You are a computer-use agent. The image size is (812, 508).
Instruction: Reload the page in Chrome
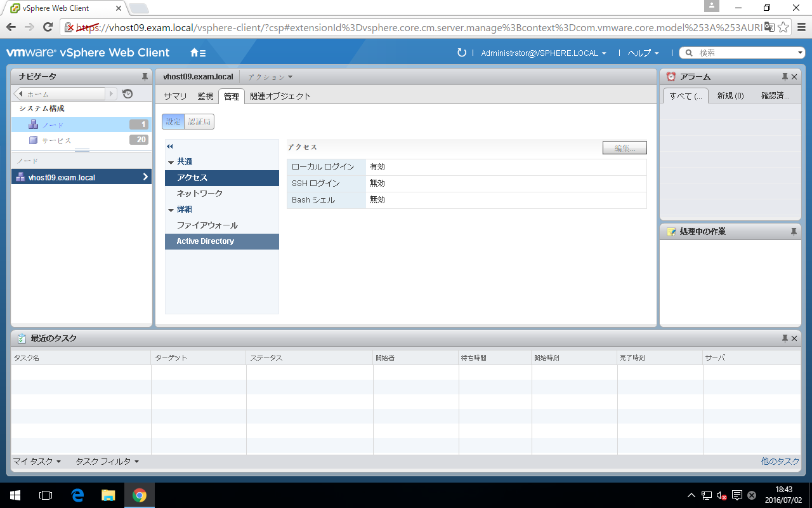tap(48, 27)
